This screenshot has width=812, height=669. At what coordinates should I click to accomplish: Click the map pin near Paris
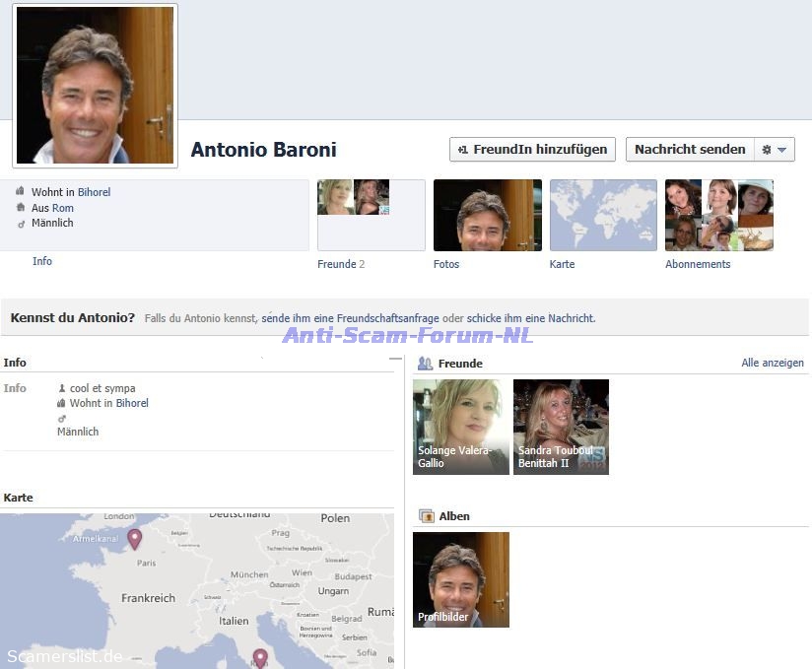(134, 538)
